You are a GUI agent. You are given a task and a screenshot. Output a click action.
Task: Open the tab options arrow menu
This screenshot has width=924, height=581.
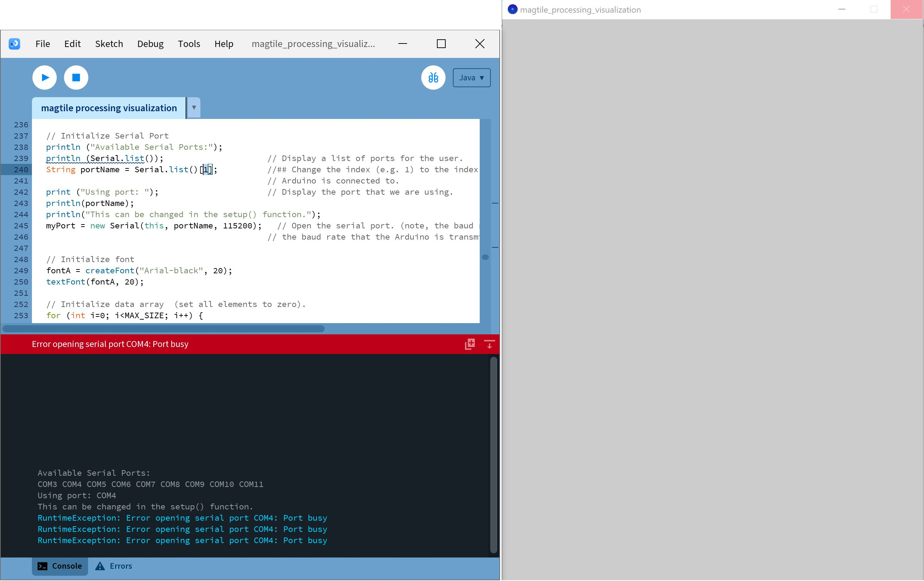click(x=194, y=108)
